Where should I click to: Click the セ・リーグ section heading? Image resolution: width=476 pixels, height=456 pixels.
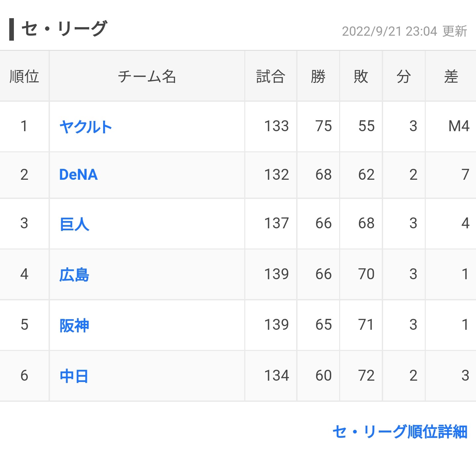(x=64, y=28)
